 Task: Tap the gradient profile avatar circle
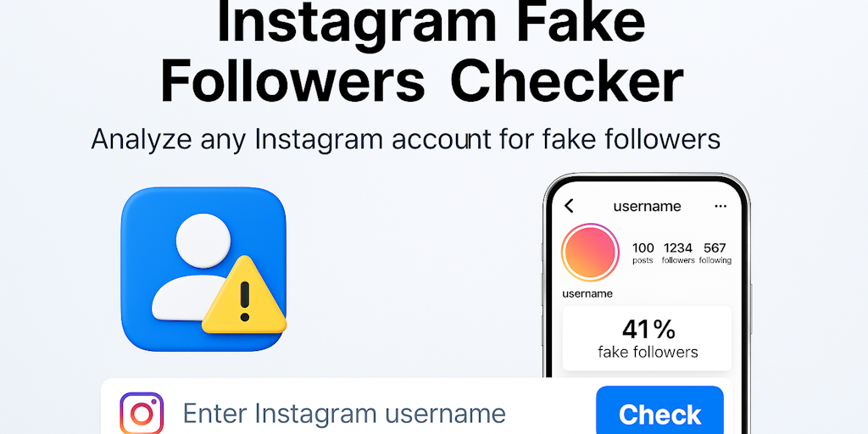click(591, 253)
